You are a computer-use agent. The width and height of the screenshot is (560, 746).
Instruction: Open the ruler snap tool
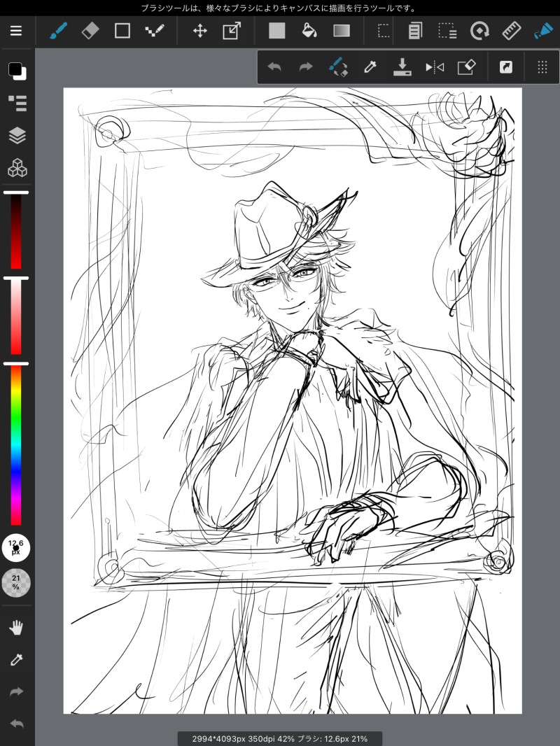click(512, 31)
